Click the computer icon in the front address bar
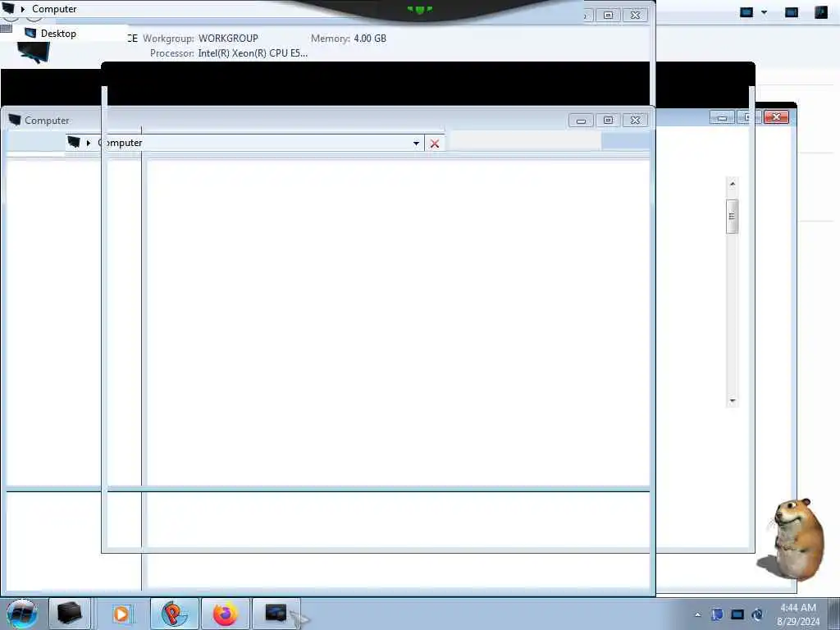This screenshot has width=840, height=630. pos(74,142)
